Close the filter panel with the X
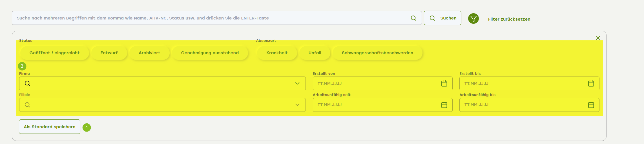The width and height of the screenshot is (644, 144). tap(598, 38)
